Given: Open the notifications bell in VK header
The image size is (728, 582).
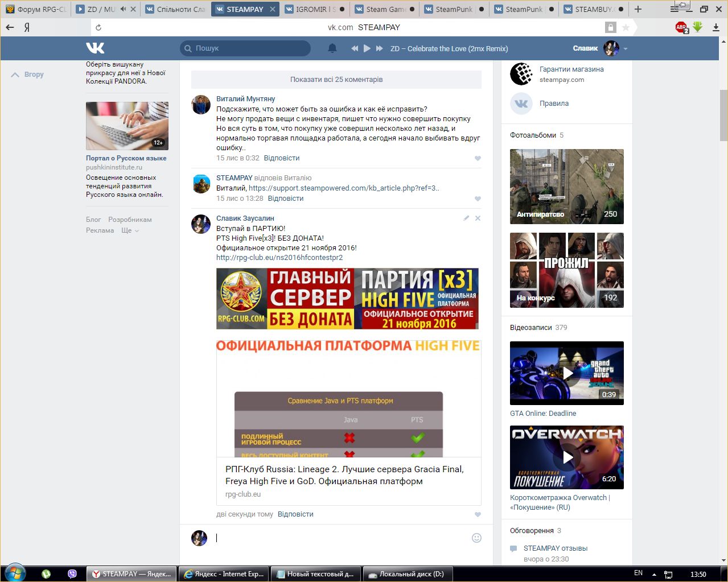Looking at the screenshot, I should pos(332,48).
